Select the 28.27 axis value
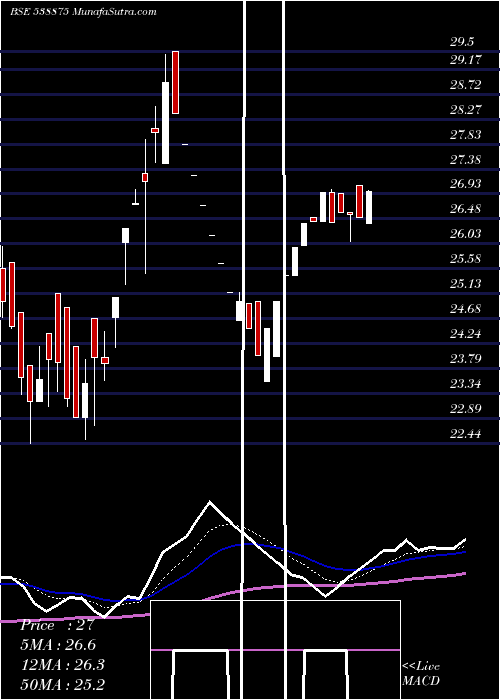Viewport: 500px width, 700px height. click(x=465, y=109)
